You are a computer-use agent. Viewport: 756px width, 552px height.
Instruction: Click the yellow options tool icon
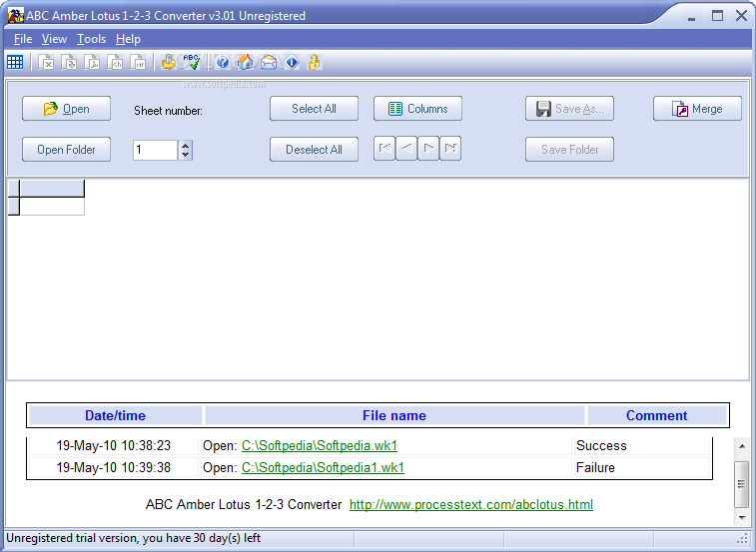point(168,62)
